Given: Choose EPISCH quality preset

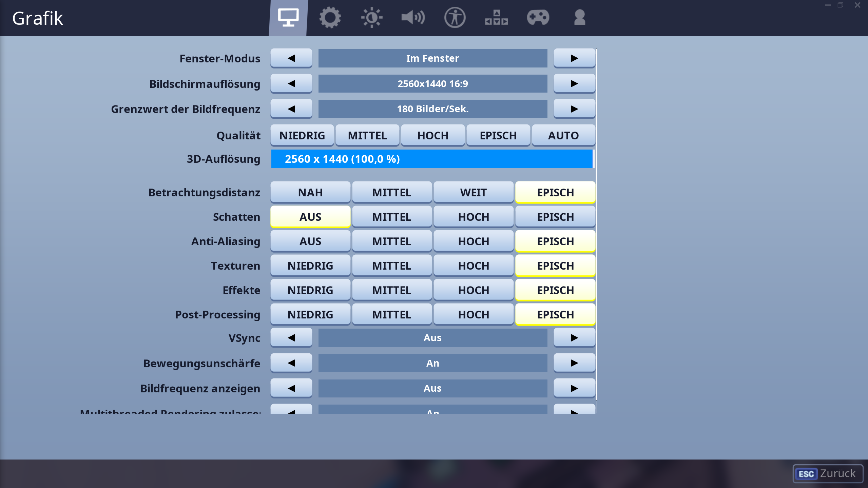Looking at the screenshot, I should [x=498, y=136].
